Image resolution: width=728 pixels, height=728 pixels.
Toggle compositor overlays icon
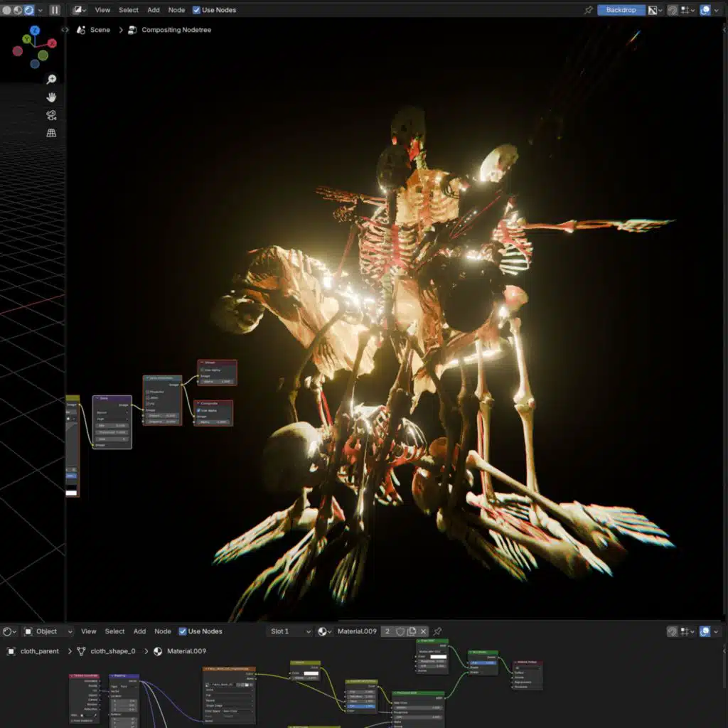point(705,10)
